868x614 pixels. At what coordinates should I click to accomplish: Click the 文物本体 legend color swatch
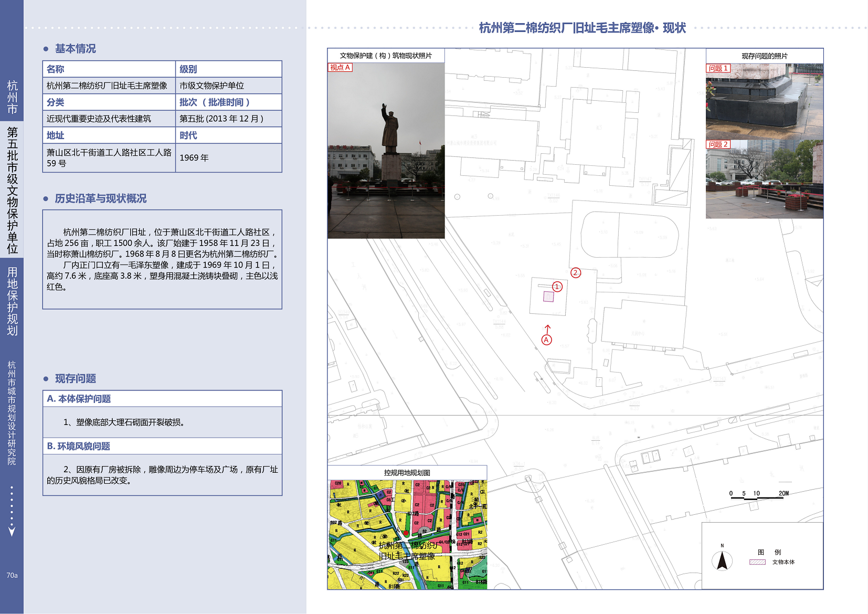pos(757,562)
